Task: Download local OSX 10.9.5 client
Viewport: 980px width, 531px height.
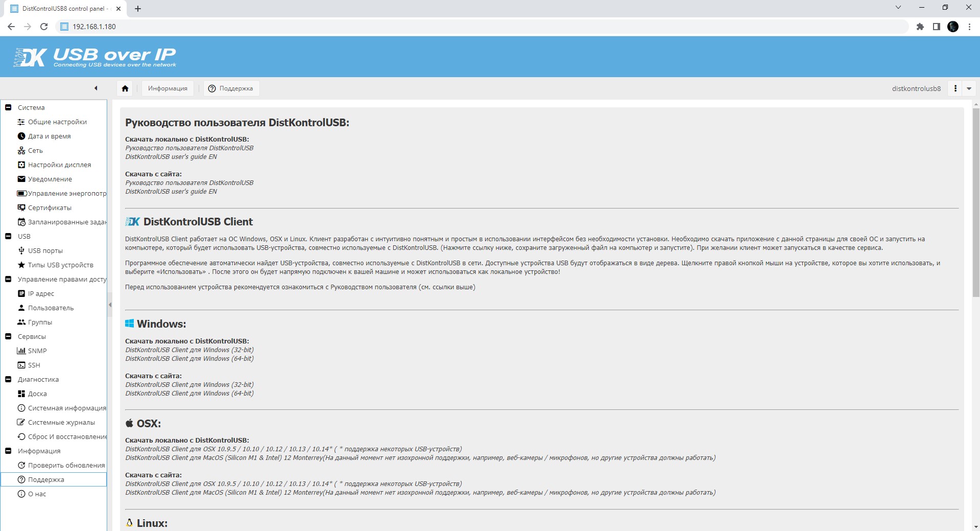Action: coord(294,449)
